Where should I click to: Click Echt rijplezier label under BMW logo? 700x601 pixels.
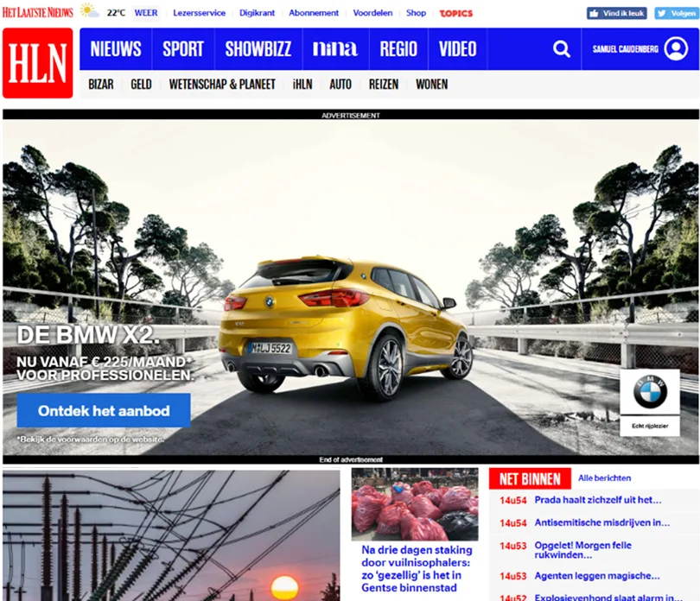(x=650, y=426)
